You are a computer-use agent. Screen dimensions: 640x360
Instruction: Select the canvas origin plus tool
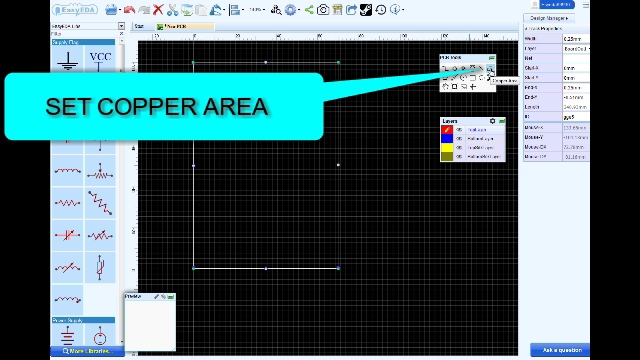coord(473,87)
